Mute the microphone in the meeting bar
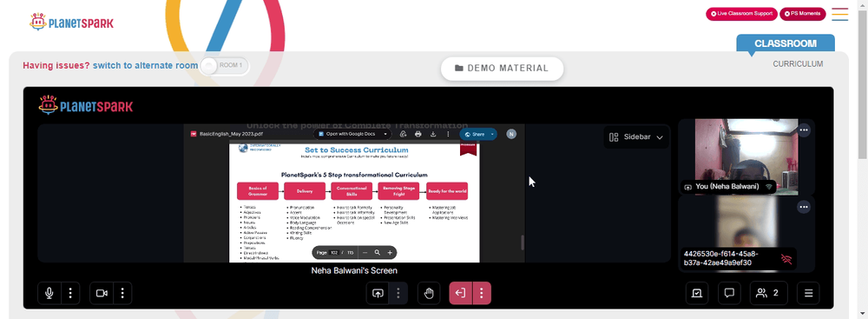Viewport: 868px width, 319px height. click(49, 294)
